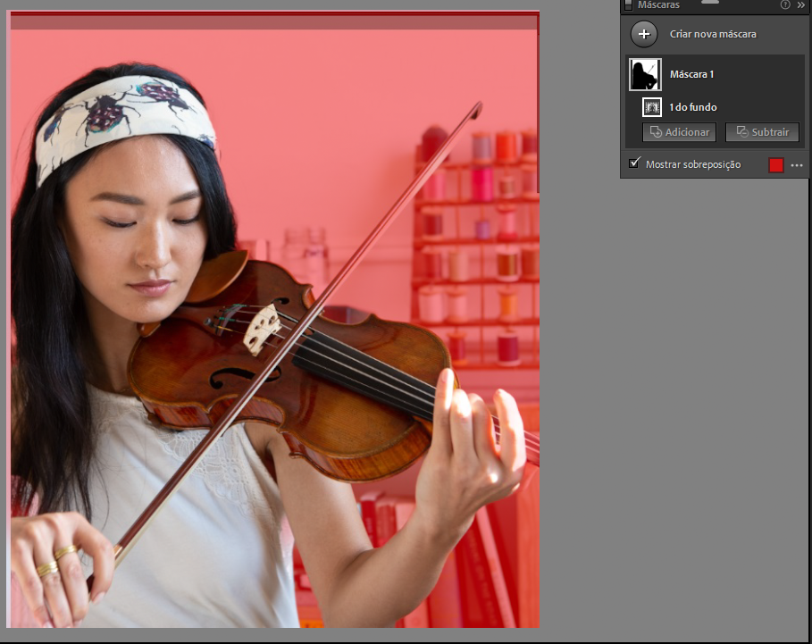Open the red overlay color swatch

click(775, 164)
